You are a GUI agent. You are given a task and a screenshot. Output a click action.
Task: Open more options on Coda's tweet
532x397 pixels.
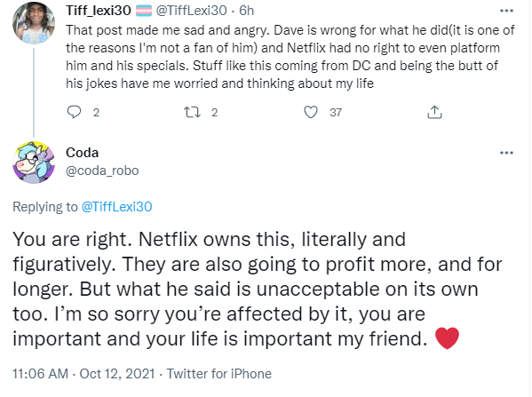click(x=506, y=153)
